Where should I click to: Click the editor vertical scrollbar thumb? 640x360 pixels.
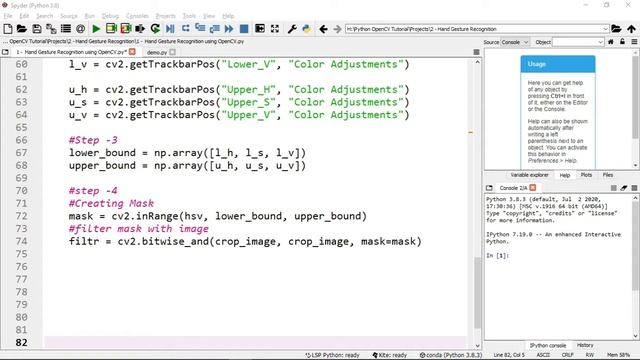(x=477, y=293)
